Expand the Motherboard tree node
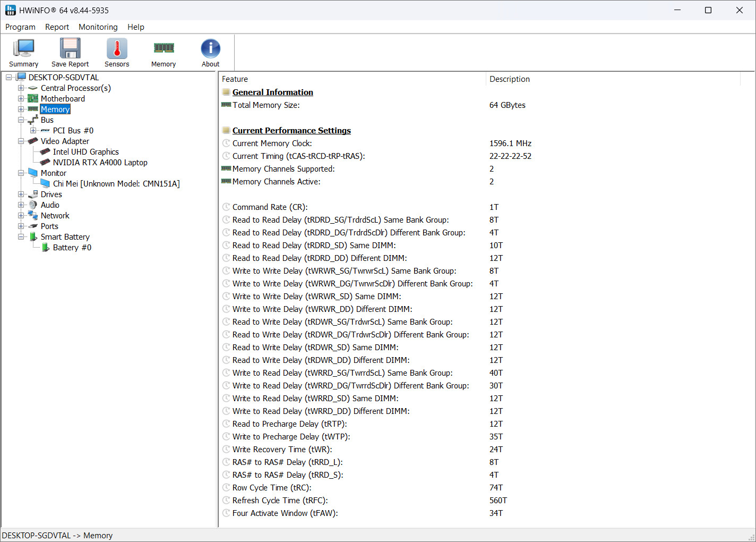This screenshot has height=542, width=756. click(21, 99)
